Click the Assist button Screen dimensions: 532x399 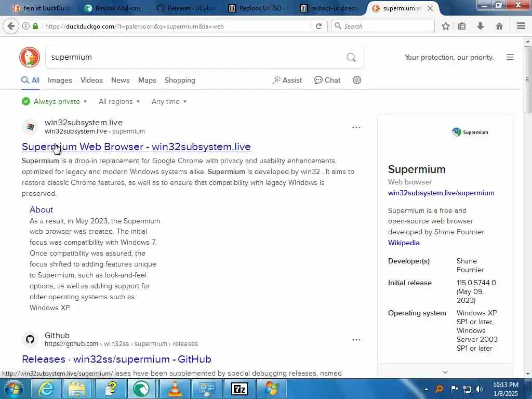[287, 80]
